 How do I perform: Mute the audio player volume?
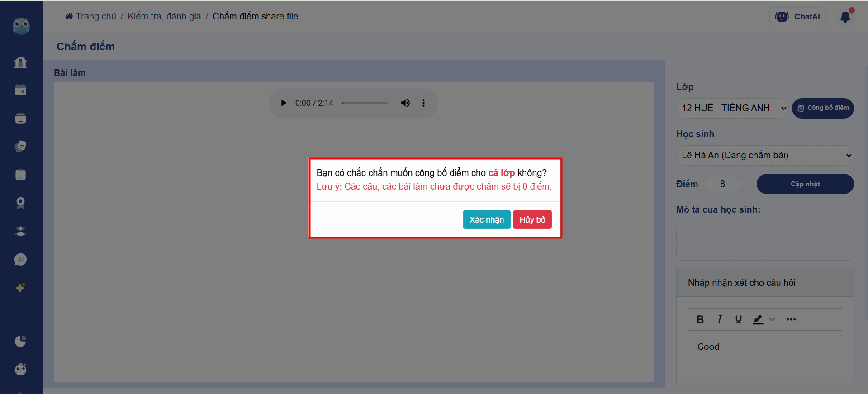click(x=405, y=103)
